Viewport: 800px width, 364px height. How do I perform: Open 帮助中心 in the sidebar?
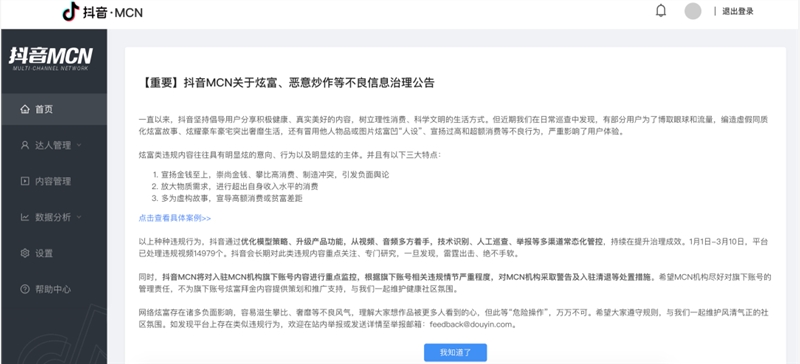coord(54,289)
